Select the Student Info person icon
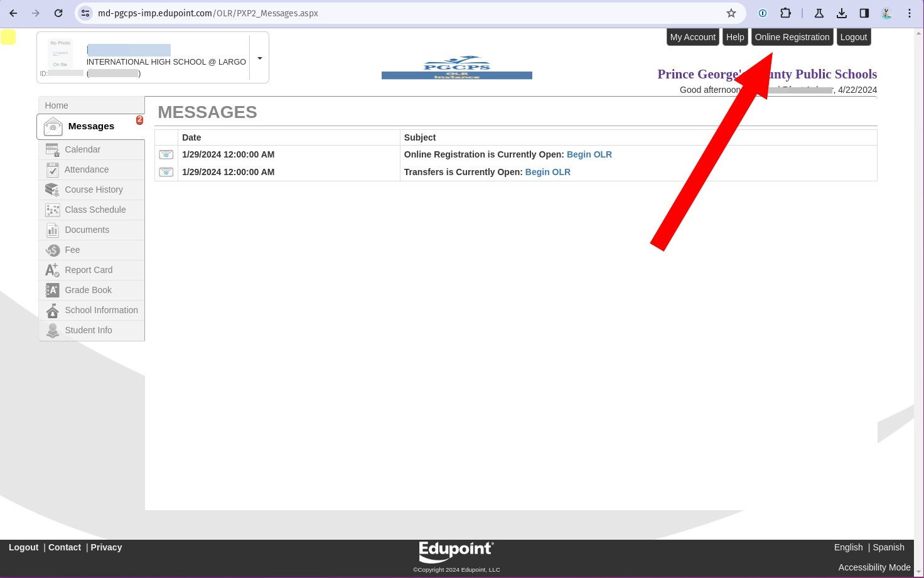Viewport: 924px width, 578px height. (53, 330)
